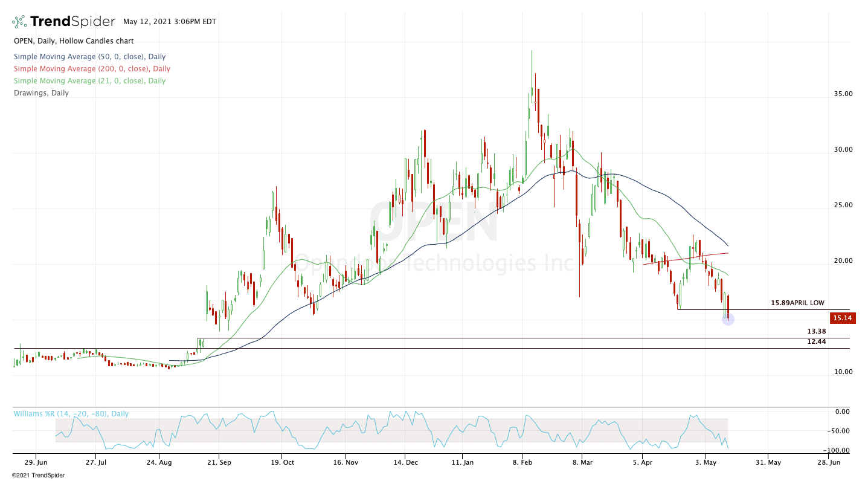Click the 21. Sep date on time axis
This screenshot has height=481, width=868.
[219, 462]
